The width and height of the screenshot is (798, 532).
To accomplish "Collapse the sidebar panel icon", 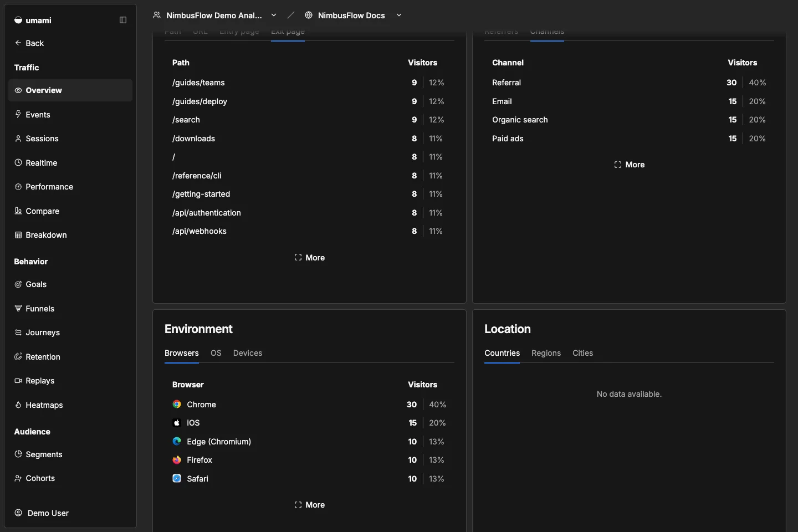I will pyautogui.click(x=123, y=20).
